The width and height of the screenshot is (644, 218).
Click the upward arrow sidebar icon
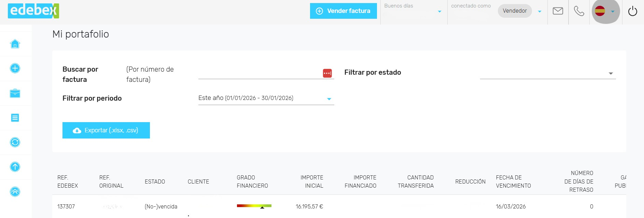coord(15,167)
